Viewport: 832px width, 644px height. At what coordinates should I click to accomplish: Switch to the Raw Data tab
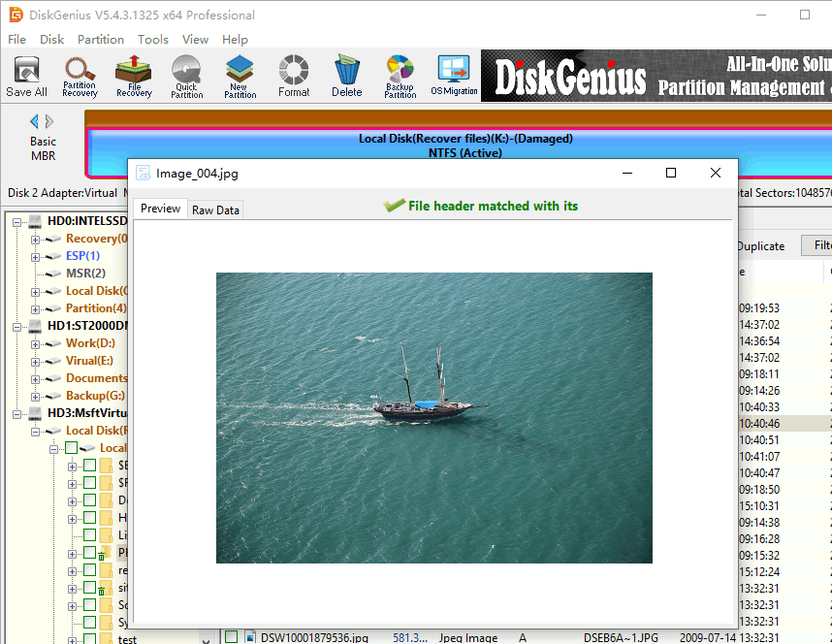tap(215, 209)
